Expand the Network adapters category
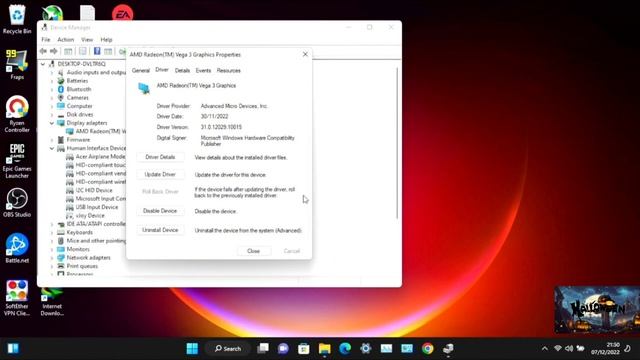Viewport: 640px width, 360px height. coord(52,258)
